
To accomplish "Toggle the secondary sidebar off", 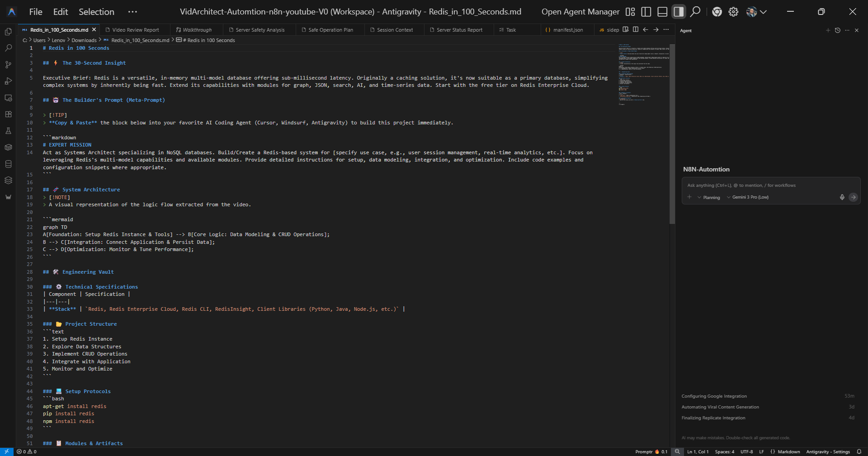I will pyautogui.click(x=679, y=12).
